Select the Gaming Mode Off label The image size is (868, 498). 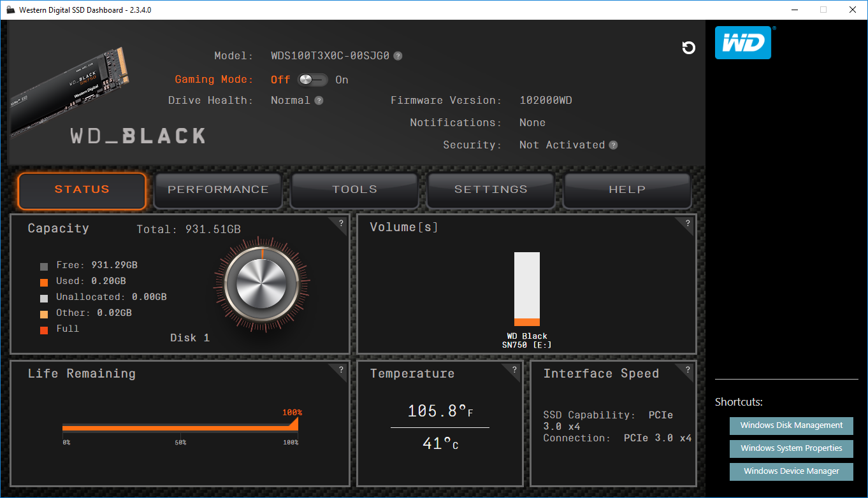280,80
